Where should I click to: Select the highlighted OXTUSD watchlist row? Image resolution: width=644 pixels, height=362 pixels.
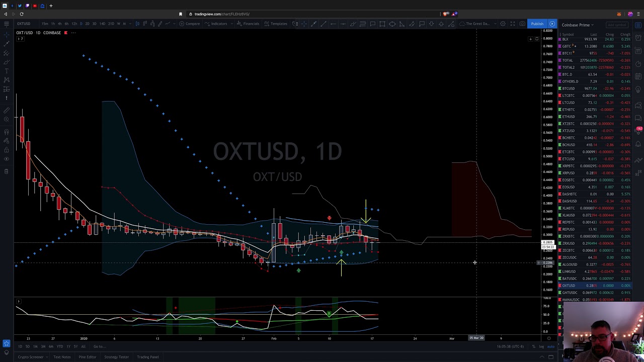click(594, 286)
